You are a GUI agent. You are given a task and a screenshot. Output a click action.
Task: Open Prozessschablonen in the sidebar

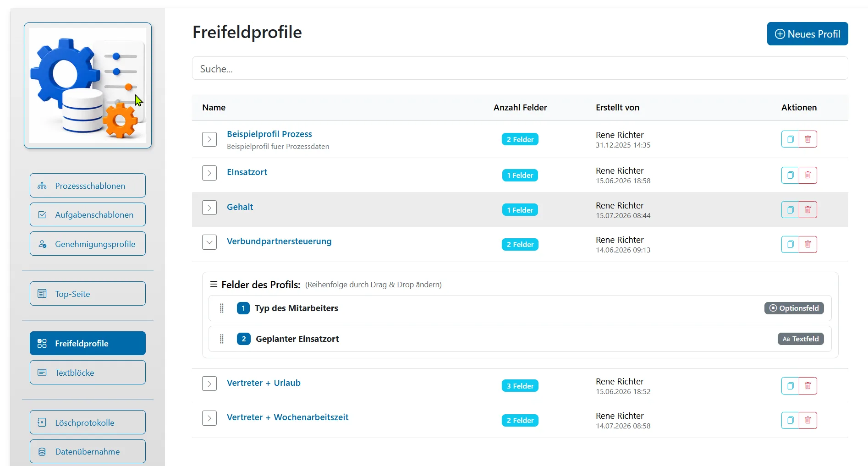click(x=88, y=186)
